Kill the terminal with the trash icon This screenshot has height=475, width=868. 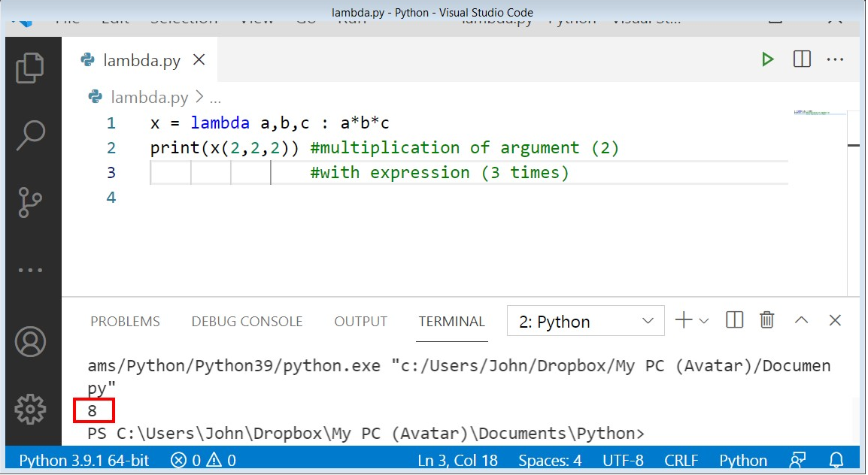click(x=766, y=320)
